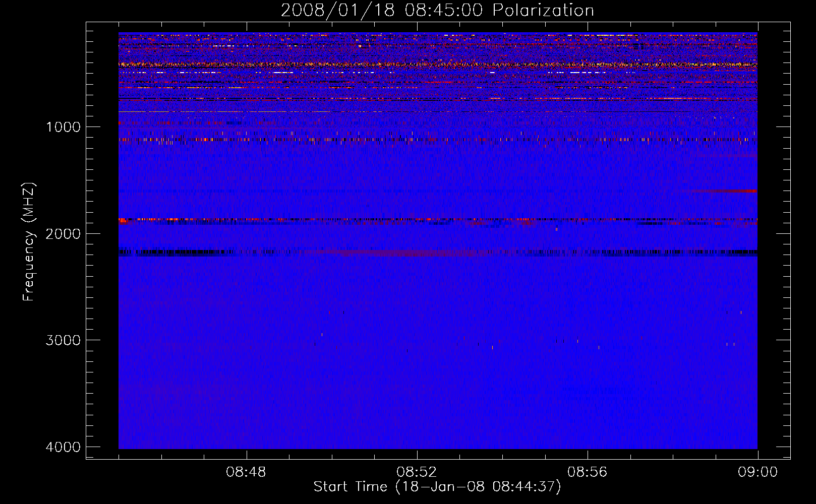Click the 4000 frequency tick label
The image size is (816, 504).
coord(63,447)
